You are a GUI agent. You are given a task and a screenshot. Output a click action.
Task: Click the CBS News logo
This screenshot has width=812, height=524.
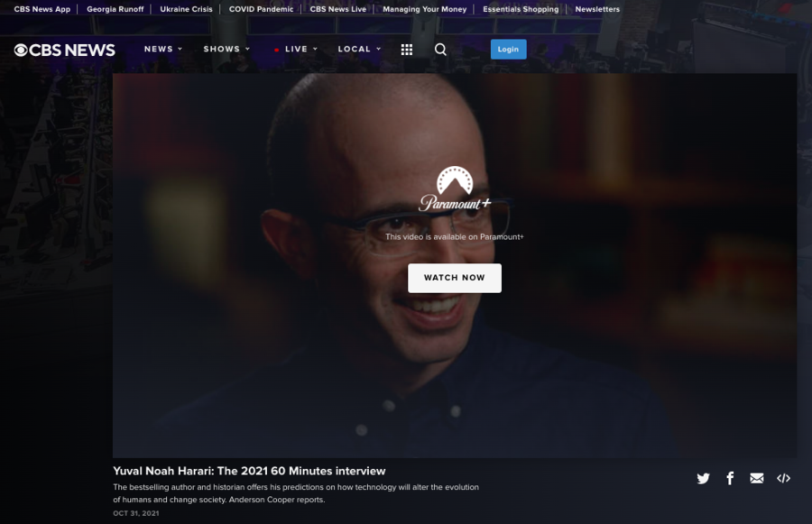point(65,50)
